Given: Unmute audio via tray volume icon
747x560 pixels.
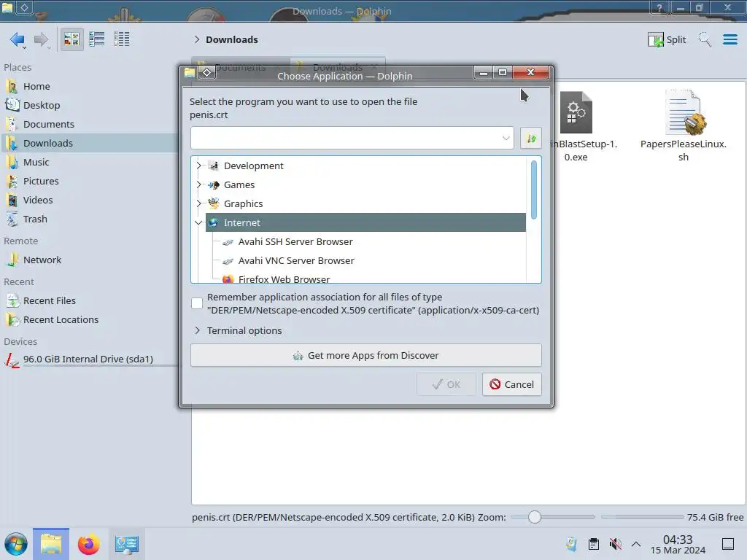Looking at the screenshot, I should pos(615,544).
